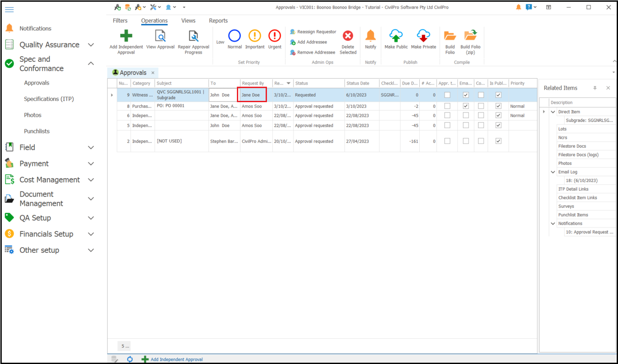The height and width of the screenshot is (364, 618).
Task: Switch to the Operations ribbon tab
Action: coord(154,21)
